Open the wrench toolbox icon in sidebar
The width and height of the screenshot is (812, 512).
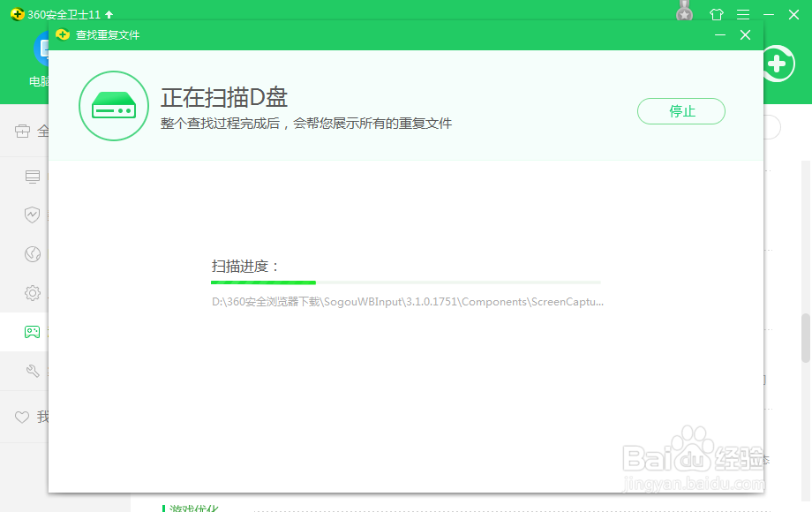click(33, 371)
